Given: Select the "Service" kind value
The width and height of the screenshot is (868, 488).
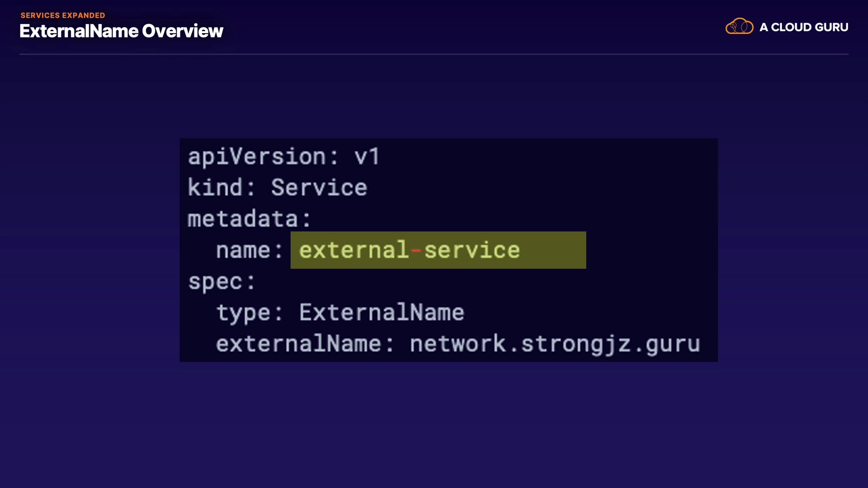Looking at the screenshot, I should (x=319, y=188).
